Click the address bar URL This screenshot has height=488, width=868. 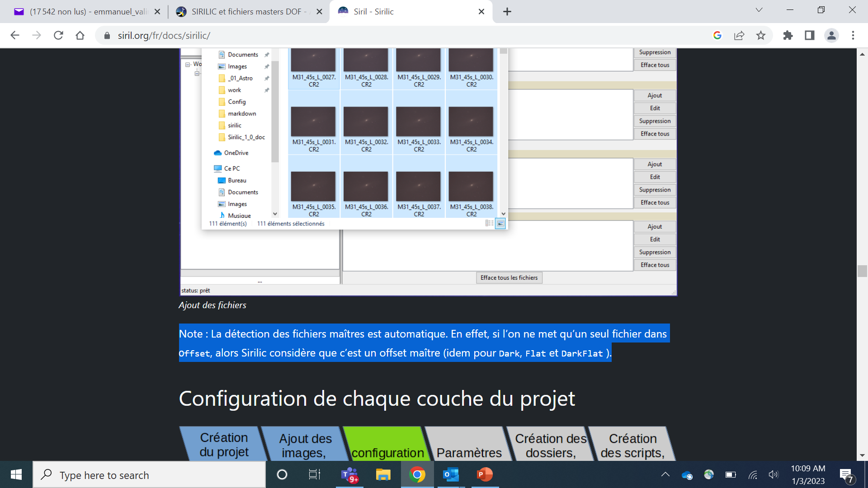164,35
